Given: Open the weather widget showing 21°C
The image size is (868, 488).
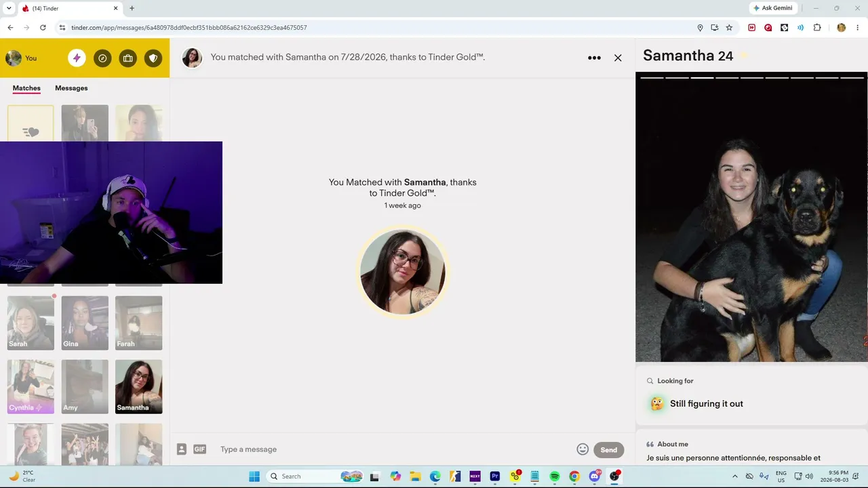Looking at the screenshot, I should (x=22, y=476).
